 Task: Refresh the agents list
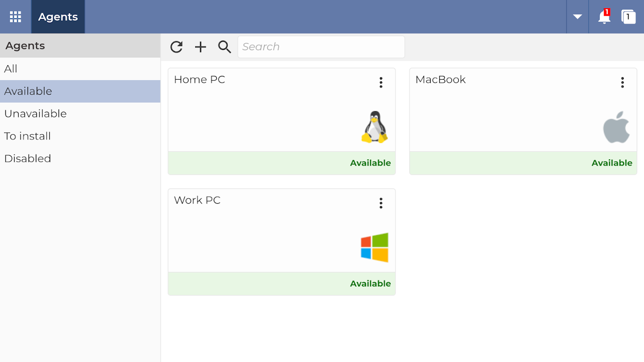coord(176,47)
